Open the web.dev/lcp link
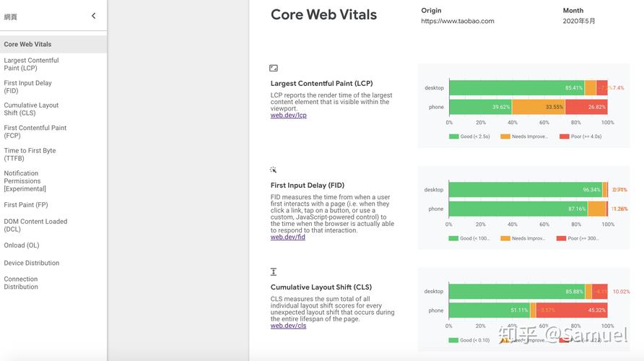Image resolution: width=644 pixels, height=361 pixels. (x=288, y=116)
